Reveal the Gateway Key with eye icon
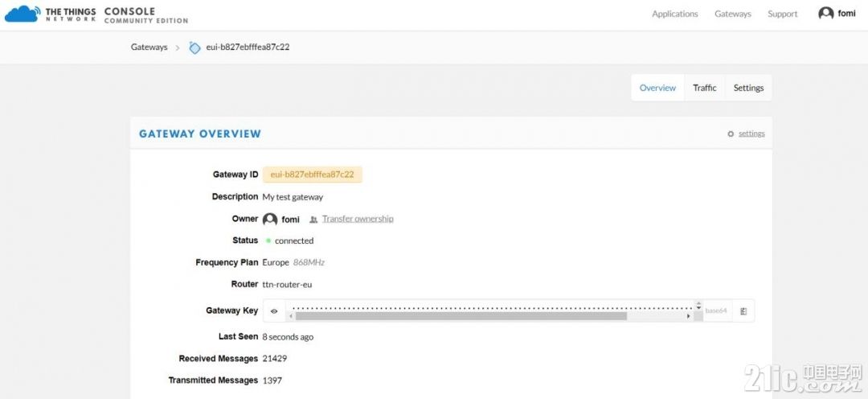The width and height of the screenshot is (868, 399). (x=274, y=311)
